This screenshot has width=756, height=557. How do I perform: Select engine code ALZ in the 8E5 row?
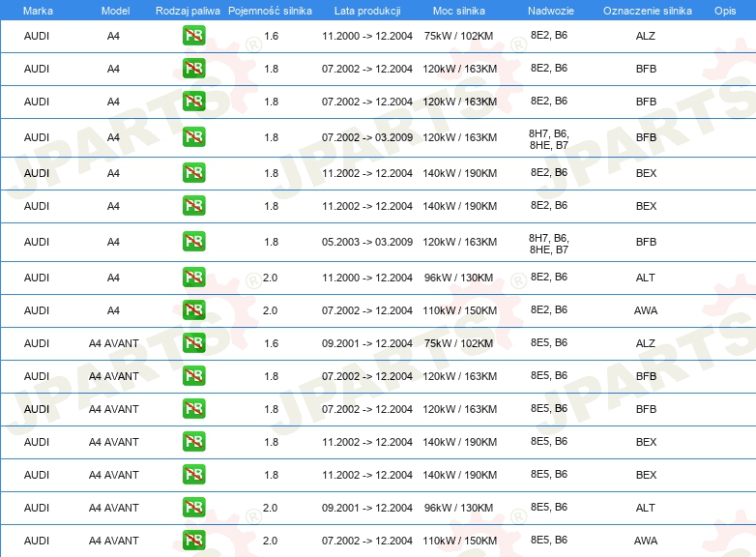coord(646,343)
